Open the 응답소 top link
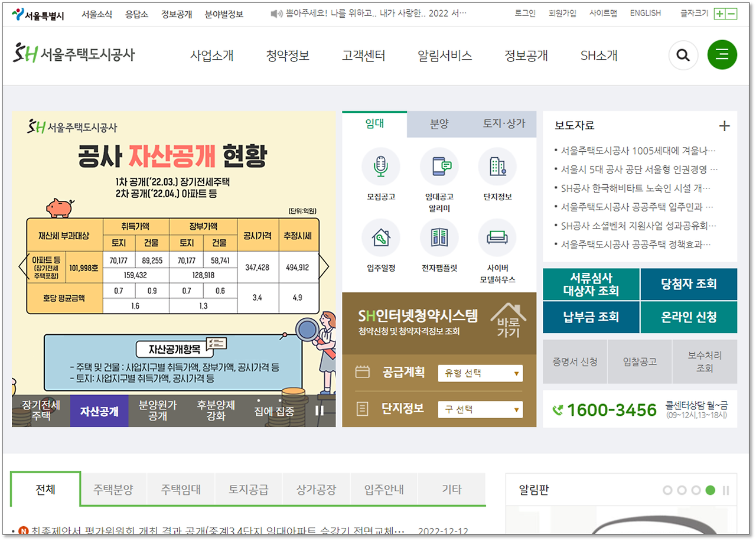Screen dimensions: 756x541 click(137, 14)
